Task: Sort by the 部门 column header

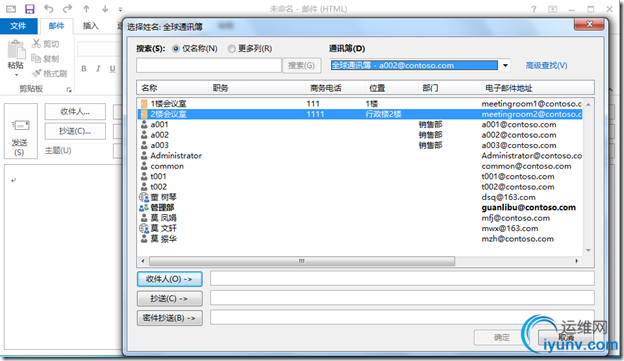Action: 450,88
